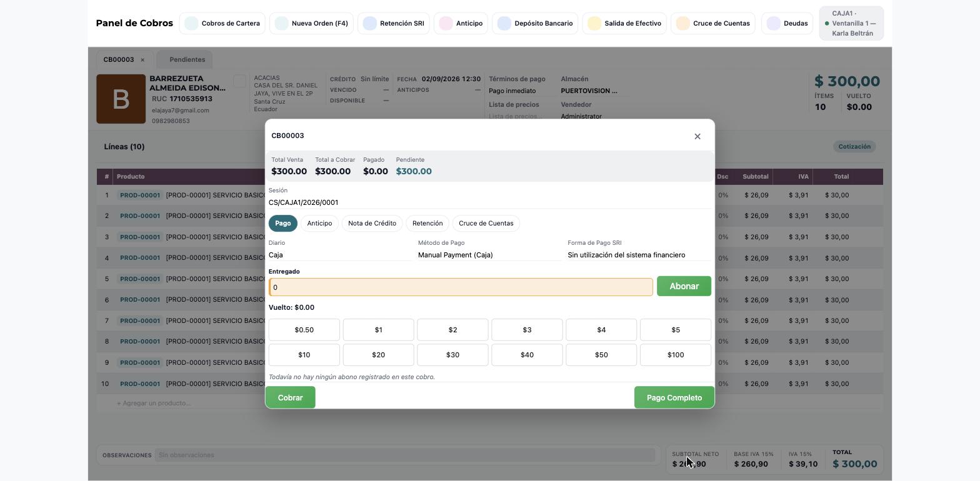980x481 pixels.
Task: Click the Pago Completo button
Action: coord(674,397)
